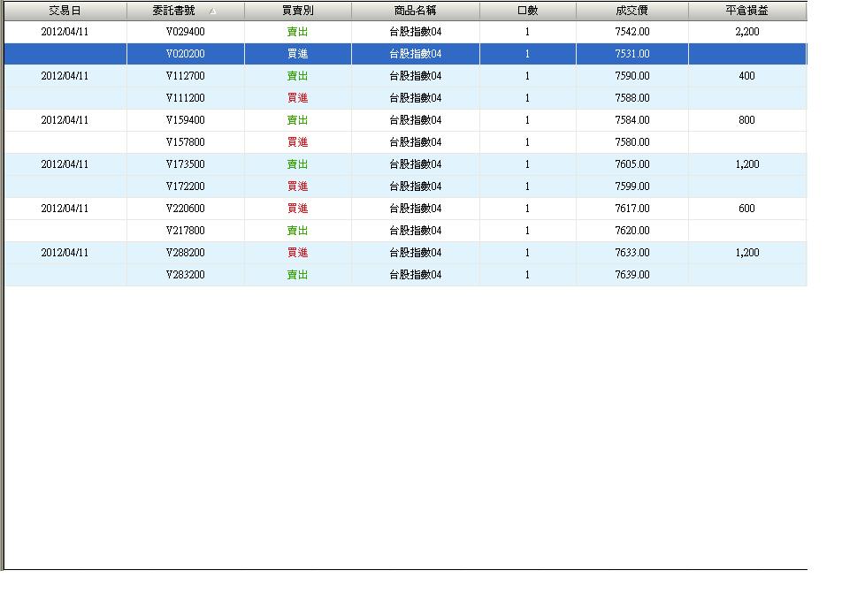Click 台股指數04 in V172200 row
Viewport: 865px width, 616px height.
pos(416,186)
